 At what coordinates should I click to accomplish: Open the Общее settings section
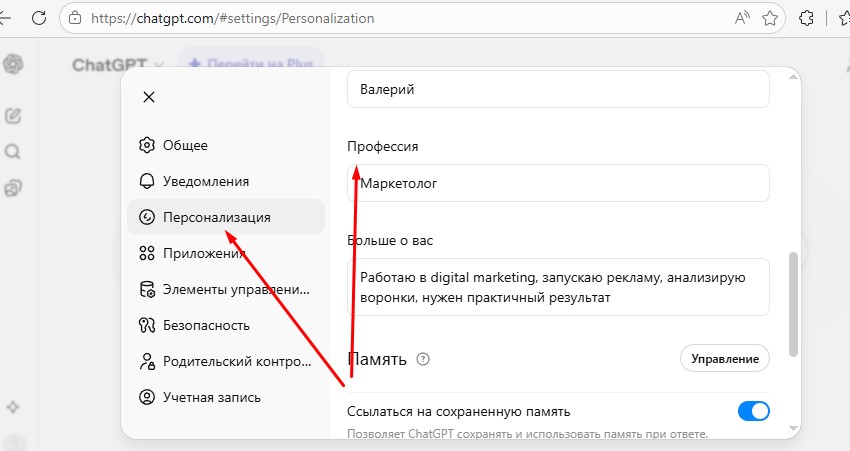[x=226, y=145]
